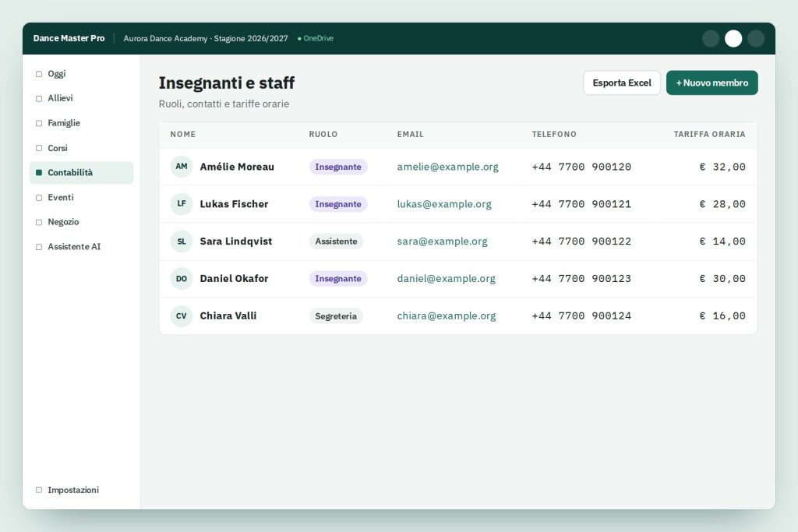Open email link lukas@example.org

(444, 204)
